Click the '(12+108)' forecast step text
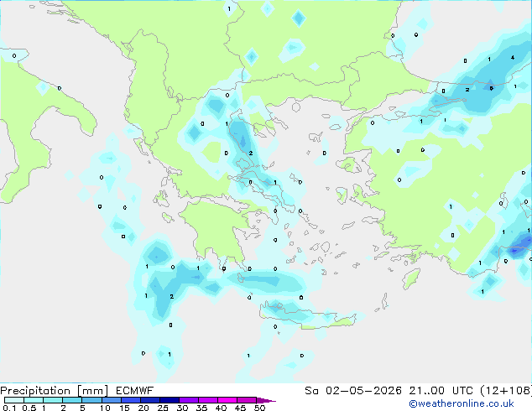Screen dimensions: 532x411 click(506, 391)
